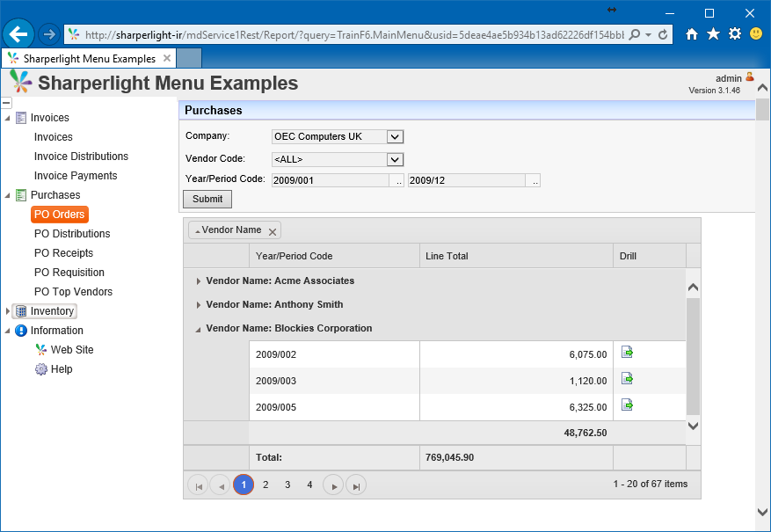The image size is (771, 532).
Task: Expand the Inventory tree node
Action: coord(7,310)
